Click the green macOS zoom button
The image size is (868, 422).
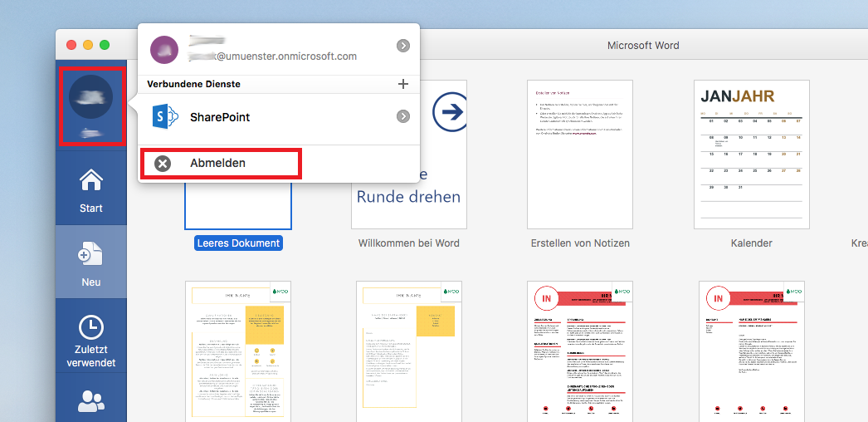105,44
